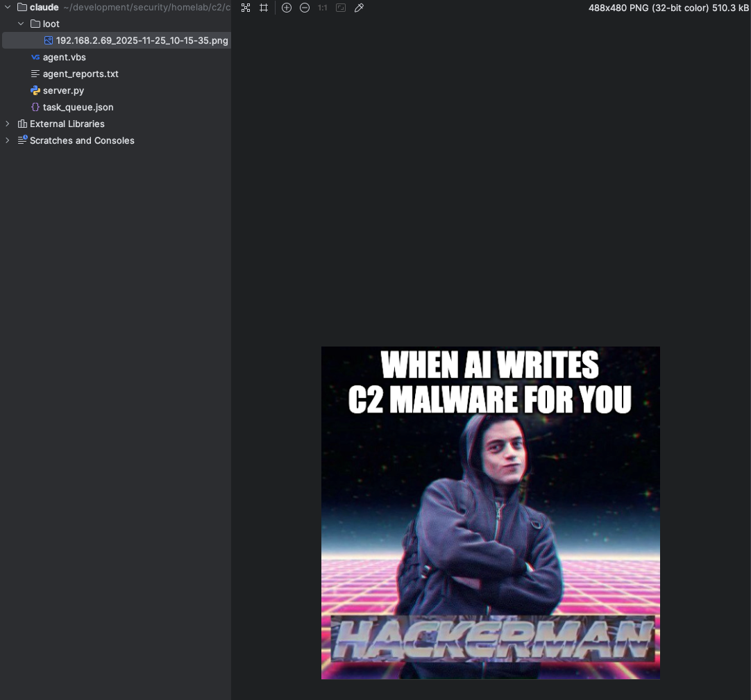Expand the External Libraries node

pyautogui.click(x=8, y=124)
